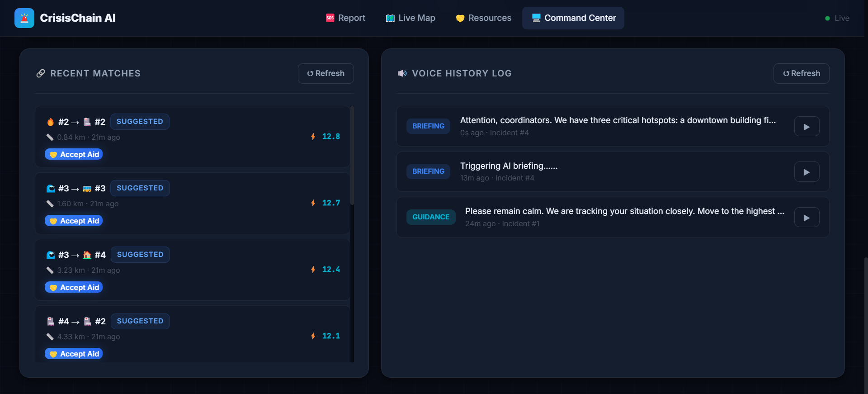Refresh the Recent Matches list
The width and height of the screenshot is (868, 394).
click(326, 73)
